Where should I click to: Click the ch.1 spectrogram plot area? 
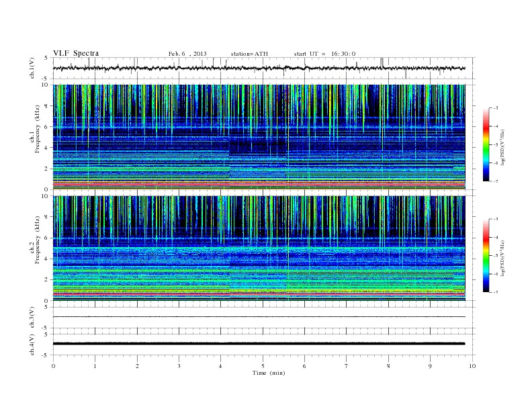tap(259, 137)
